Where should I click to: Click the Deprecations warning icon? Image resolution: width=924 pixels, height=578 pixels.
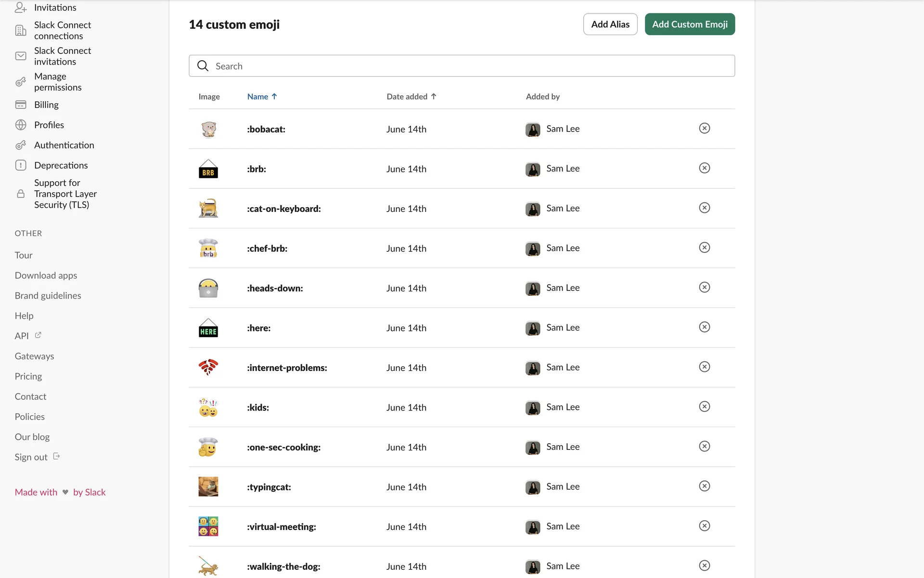pyautogui.click(x=21, y=165)
